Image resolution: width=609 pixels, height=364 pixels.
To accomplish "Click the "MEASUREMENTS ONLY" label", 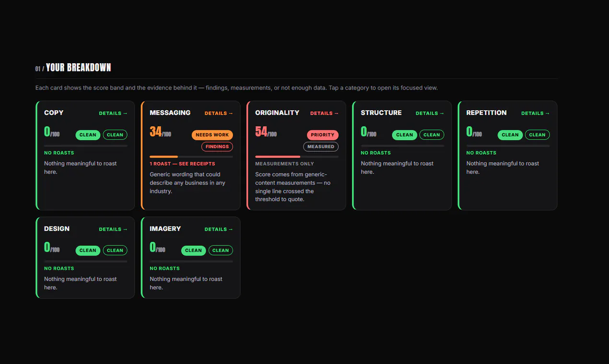I will point(284,164).
